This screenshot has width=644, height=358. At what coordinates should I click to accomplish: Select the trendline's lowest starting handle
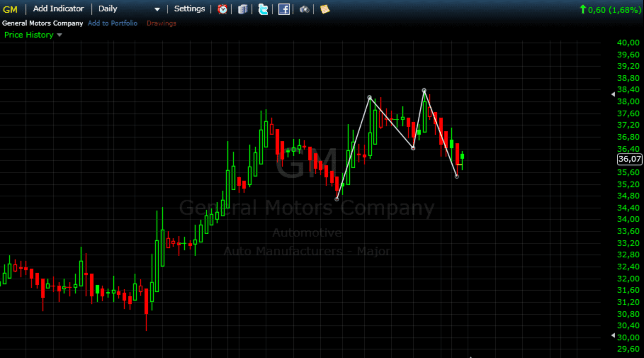click(x=337, y=199)
